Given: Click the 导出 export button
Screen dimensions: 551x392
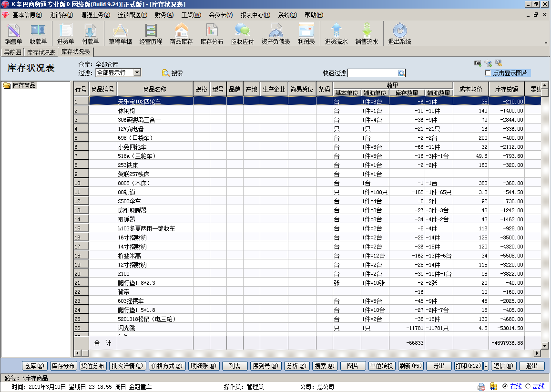Looking at the screenshot, I should click(x=439, y=366).
